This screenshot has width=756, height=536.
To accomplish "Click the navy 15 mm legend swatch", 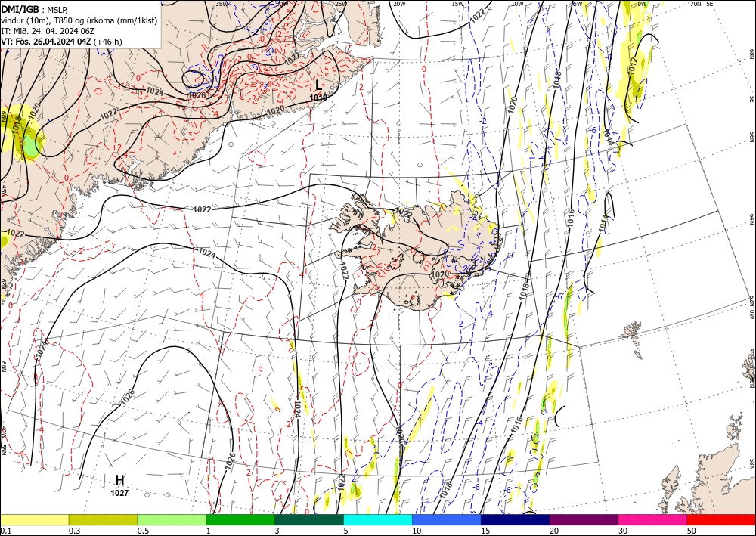I will [516, 519].
